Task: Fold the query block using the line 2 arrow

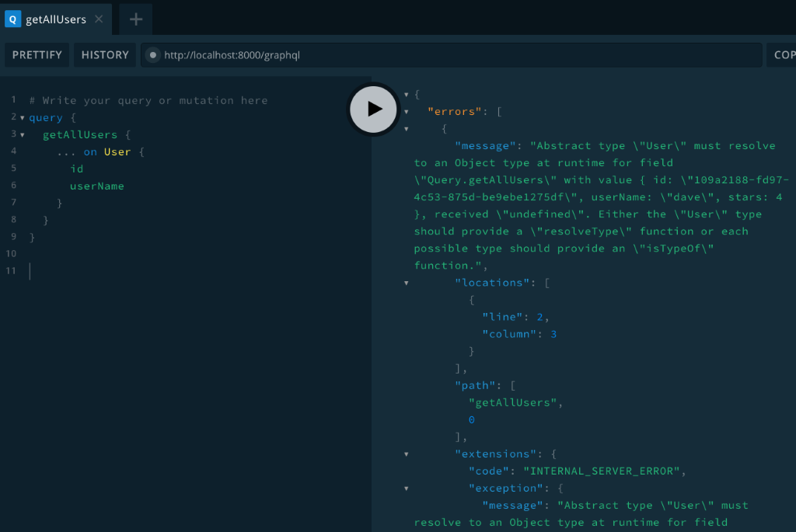Action: click(x=23, y=117)
